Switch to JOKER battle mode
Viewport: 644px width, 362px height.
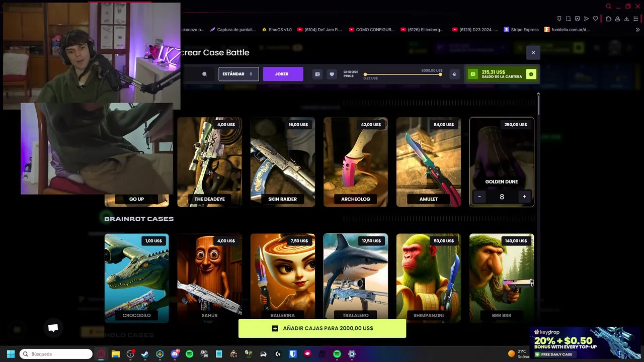coord(283,74)
